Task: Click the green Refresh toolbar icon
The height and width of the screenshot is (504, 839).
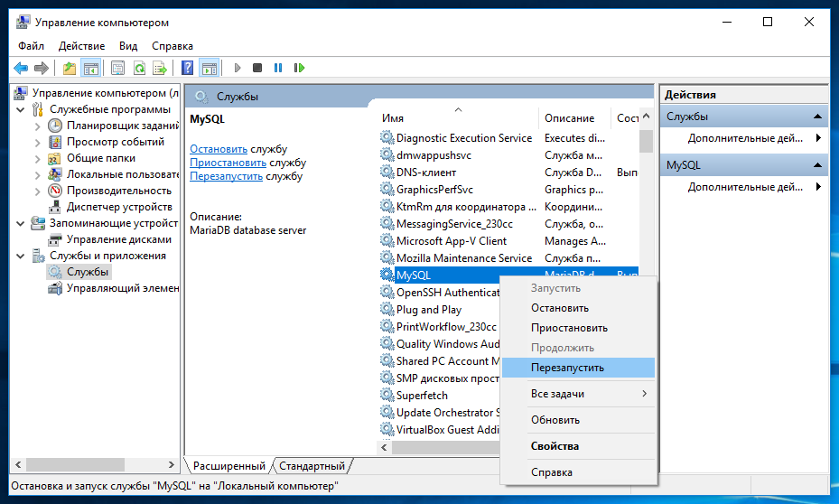Action: (x=139, y=68)
